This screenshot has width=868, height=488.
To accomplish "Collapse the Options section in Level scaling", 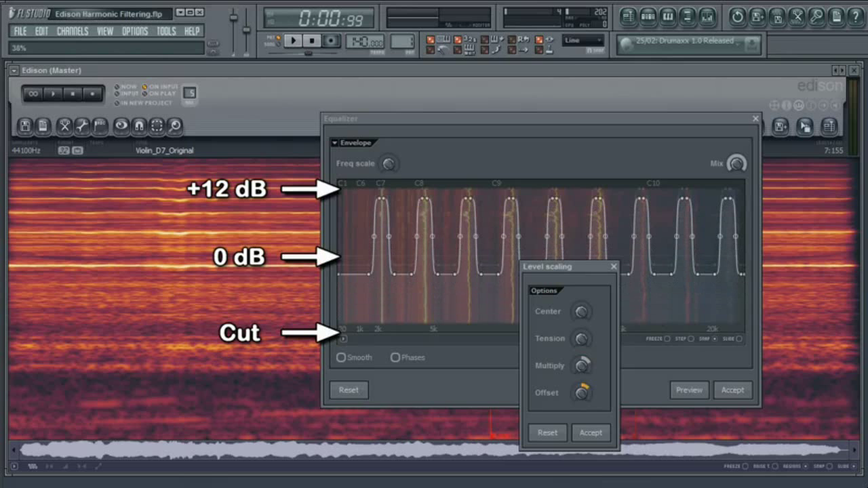I will (x=544, y=291).
